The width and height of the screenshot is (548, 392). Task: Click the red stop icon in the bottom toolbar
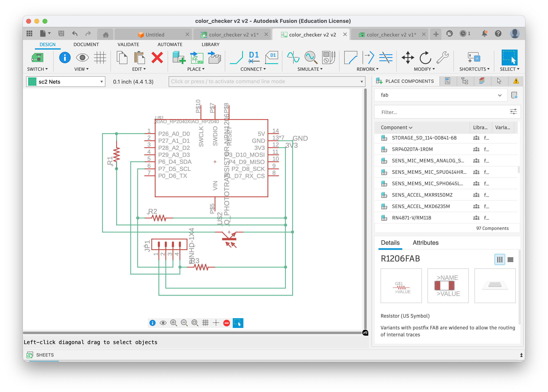click(x=226, y=323)
